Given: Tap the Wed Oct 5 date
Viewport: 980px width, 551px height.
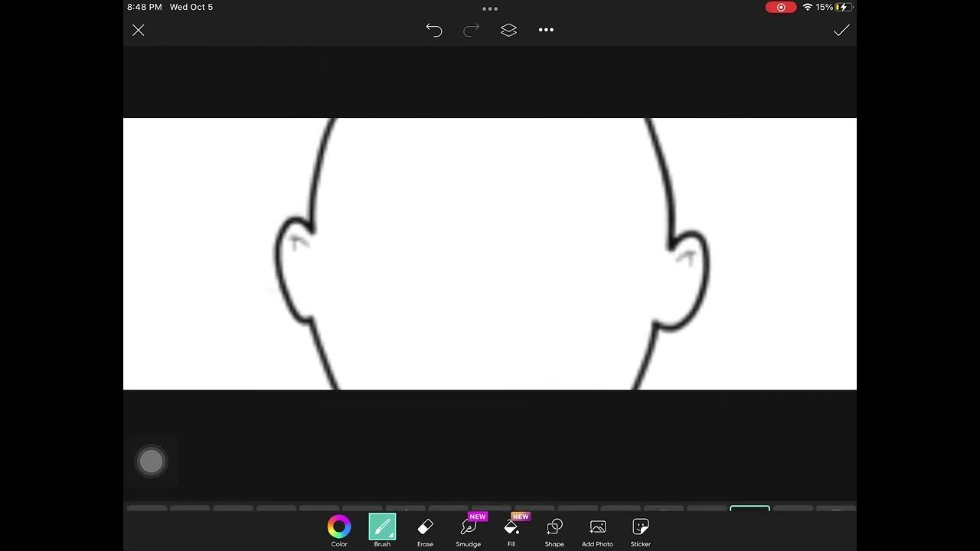Looking at the screenshot, I should tap(191, 7).
